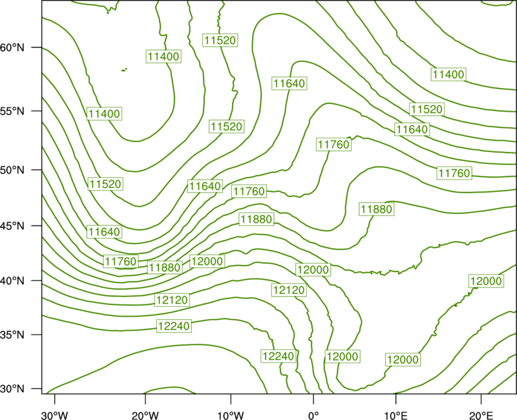Select the 55°N latitude label
517x420 pixels.
[12, 111]
